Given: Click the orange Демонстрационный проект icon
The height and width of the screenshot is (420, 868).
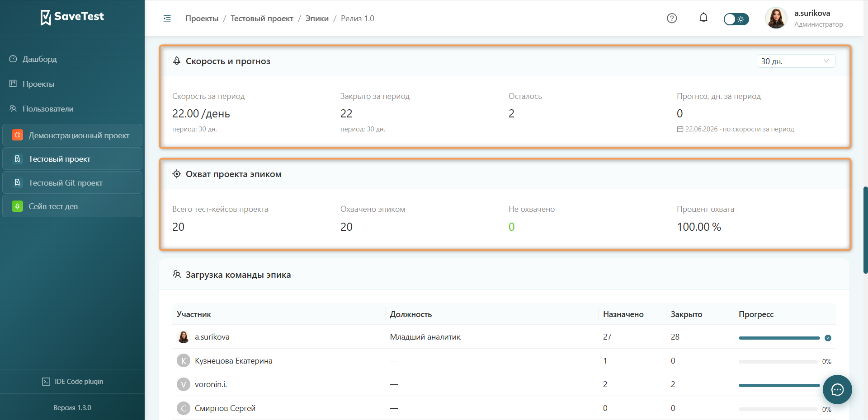Looking at the screenshot, I should coord(17,135).
